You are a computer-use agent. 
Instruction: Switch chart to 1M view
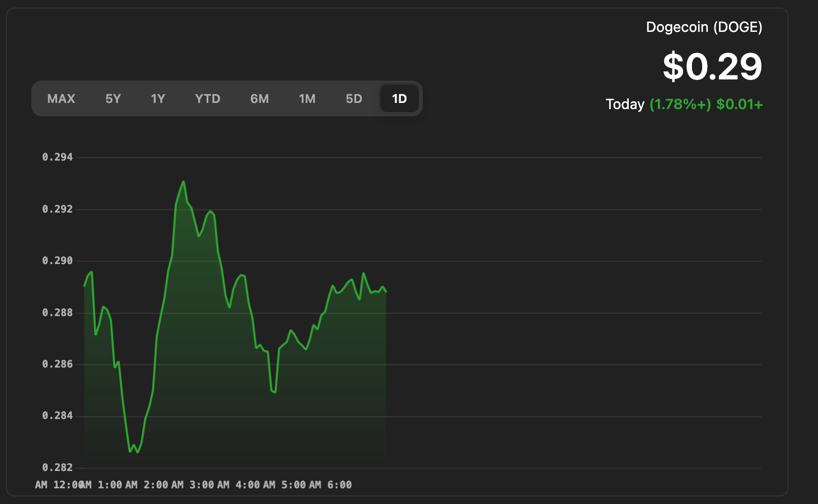pyautogui.click(x=307, y=99)
